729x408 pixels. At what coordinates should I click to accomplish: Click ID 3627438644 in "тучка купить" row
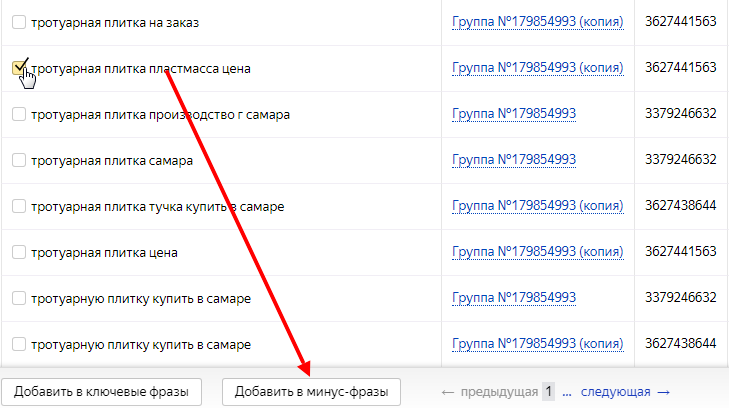[x=681, y=205]
